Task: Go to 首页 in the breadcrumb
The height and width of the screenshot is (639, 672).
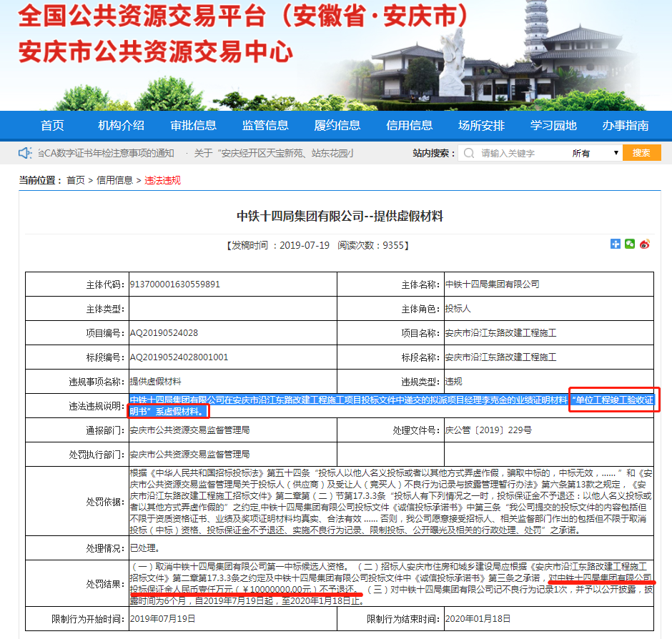Action: [x=76, y=180]
